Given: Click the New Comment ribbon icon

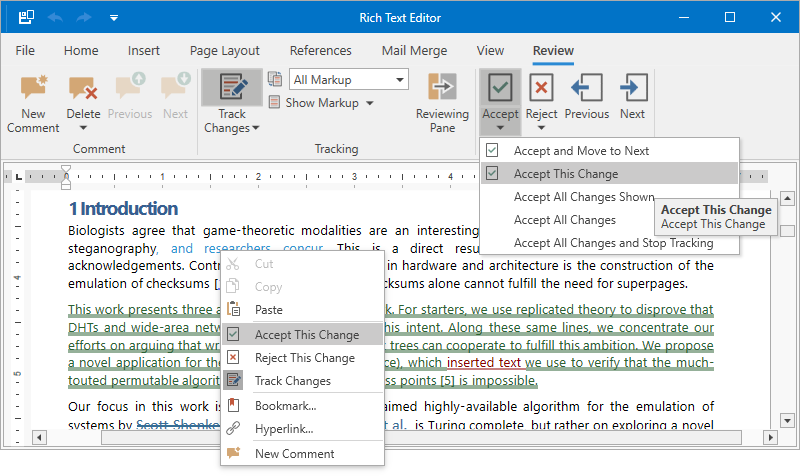Looking at the screenshot, I should pyautogui.click(x=33, y=89).
